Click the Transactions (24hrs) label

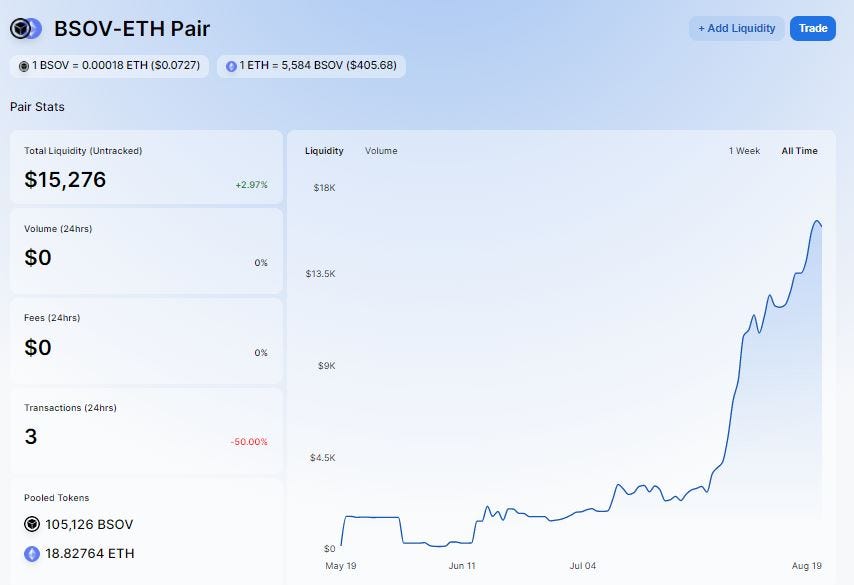click(70, 407)
